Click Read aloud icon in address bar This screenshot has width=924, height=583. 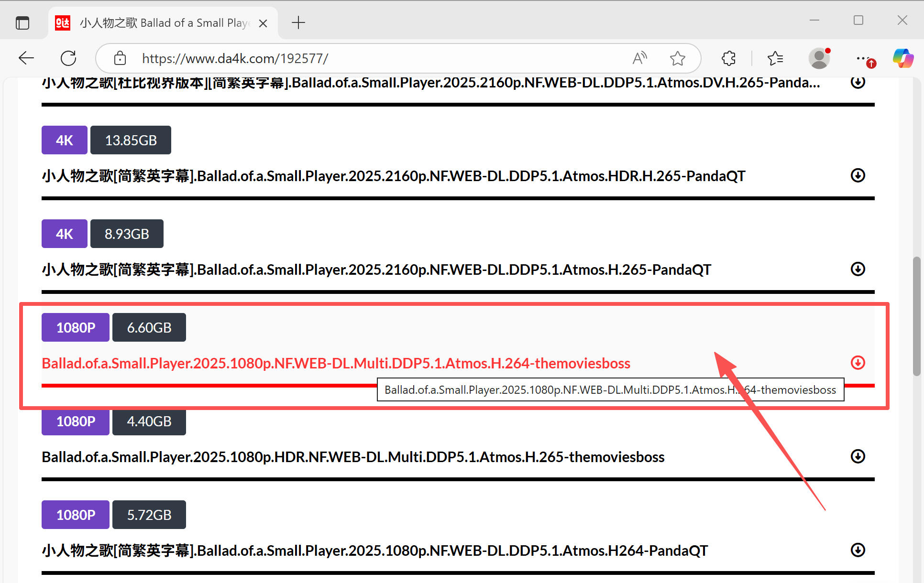click(639, 58)
